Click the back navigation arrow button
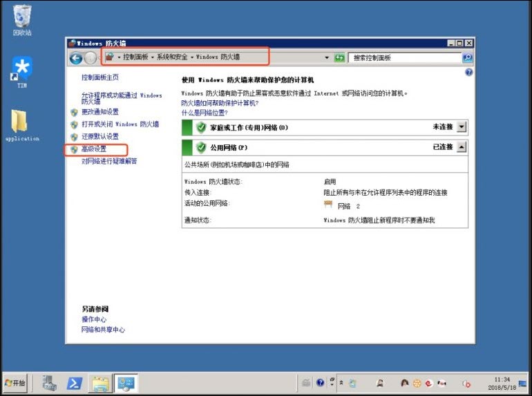Viewport: 532px width, 396px height. [76, 58]
